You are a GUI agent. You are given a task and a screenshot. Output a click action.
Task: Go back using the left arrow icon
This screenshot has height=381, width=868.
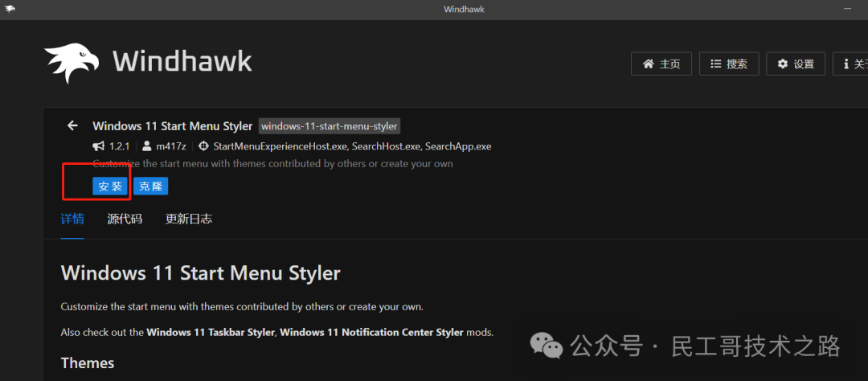pos(72,125)
